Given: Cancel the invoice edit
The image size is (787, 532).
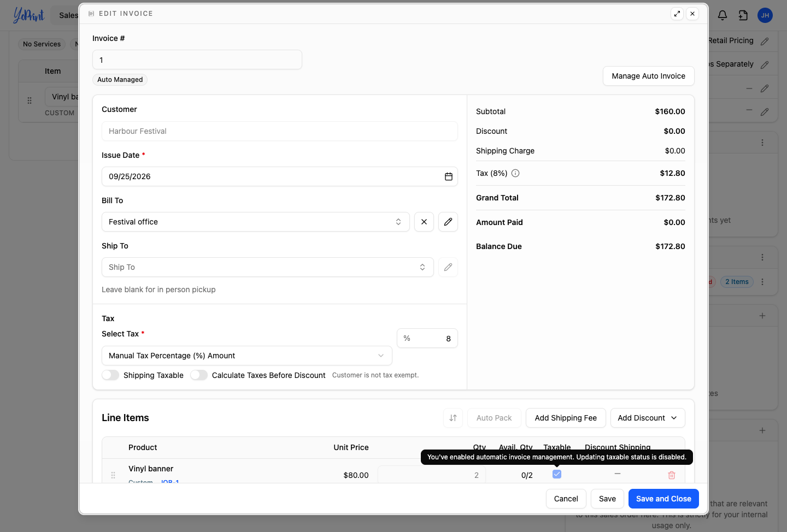Looking at the screenshot, I should pyautogui.click(x=566, y=499).
